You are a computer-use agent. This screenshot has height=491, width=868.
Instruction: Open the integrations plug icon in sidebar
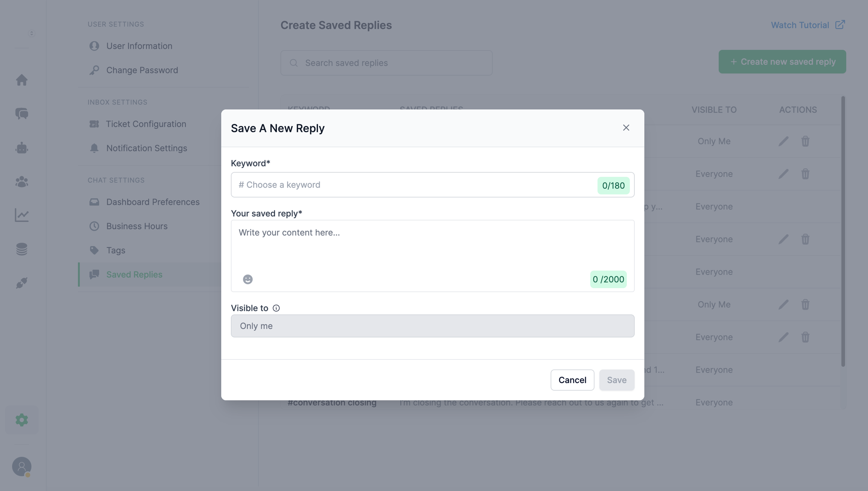(22, 283)
